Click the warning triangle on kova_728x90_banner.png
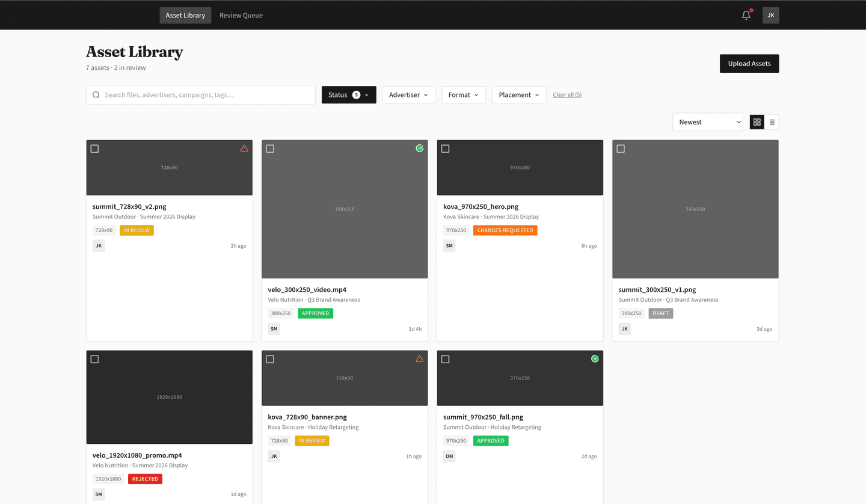Viewport: 866px width, 504px height. (x=420, y=358)
